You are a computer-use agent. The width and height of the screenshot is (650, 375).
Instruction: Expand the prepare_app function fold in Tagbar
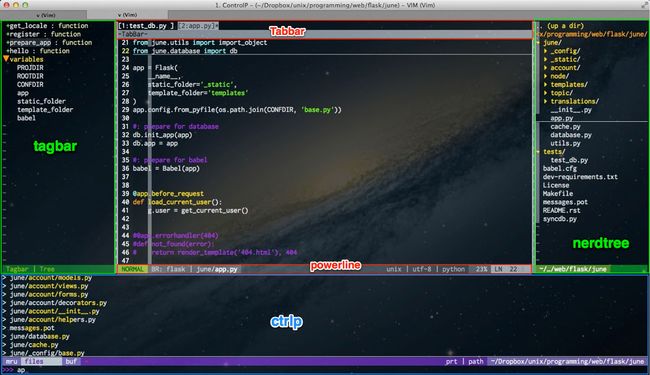[x=7, y=42]
